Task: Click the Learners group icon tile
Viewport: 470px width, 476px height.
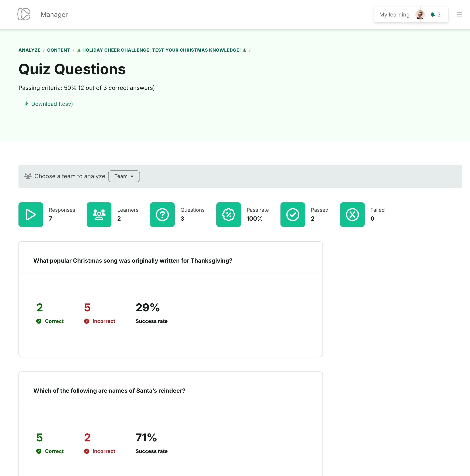Action: [x=99, y=215]
